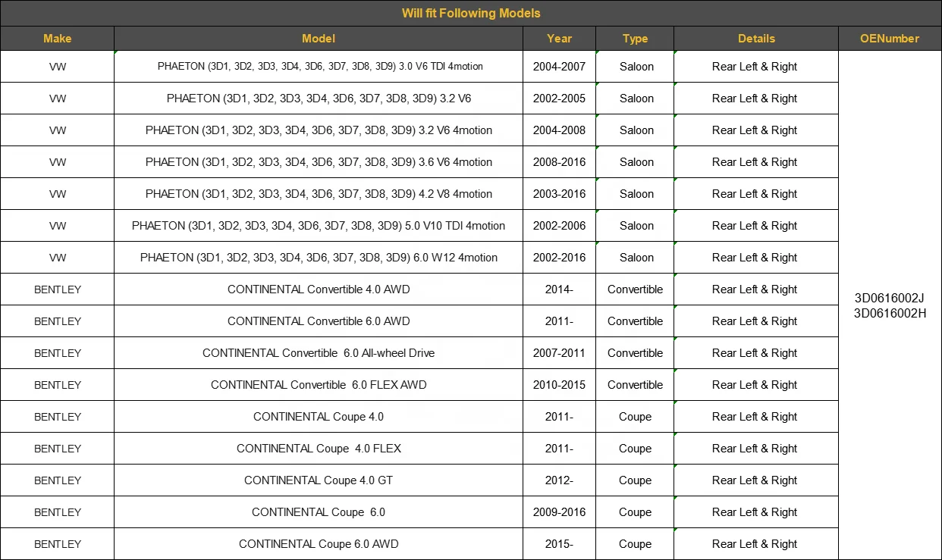Click the year 2002-2005 cell

pyautogui.click(x=559, y=99)
